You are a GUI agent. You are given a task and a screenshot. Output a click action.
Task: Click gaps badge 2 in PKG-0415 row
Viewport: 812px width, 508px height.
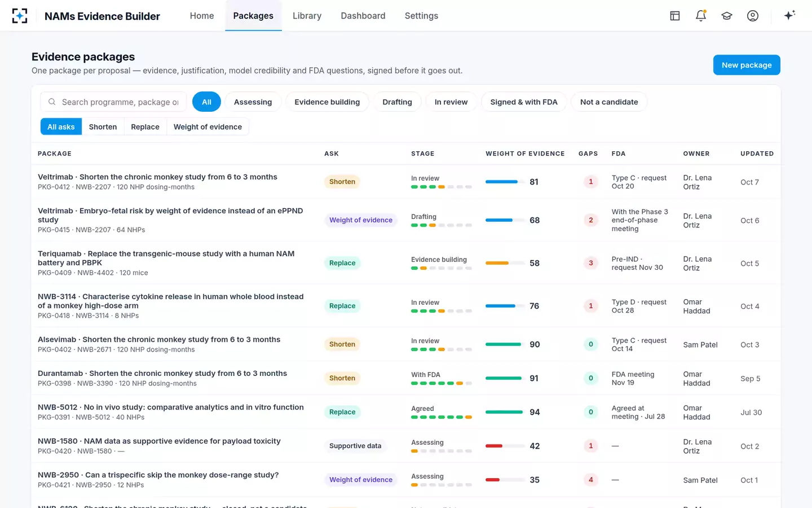(x=591, y=220)
